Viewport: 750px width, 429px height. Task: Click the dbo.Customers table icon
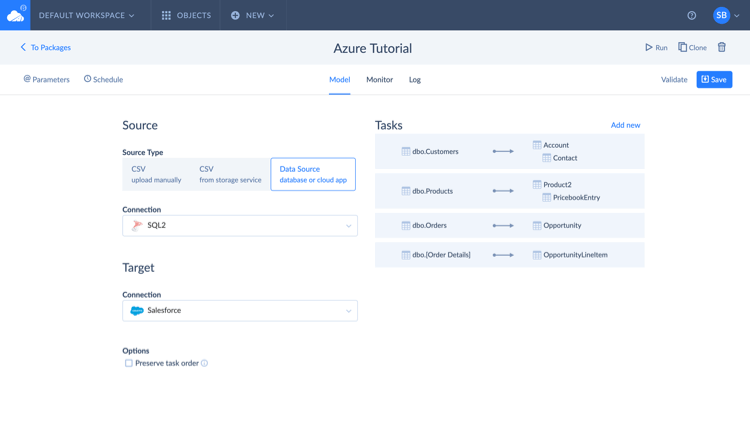coord(406,151)
